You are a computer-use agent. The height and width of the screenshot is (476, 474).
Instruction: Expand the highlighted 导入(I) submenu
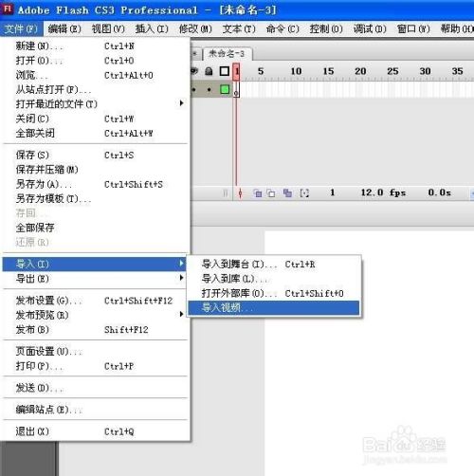pos(95,264)
